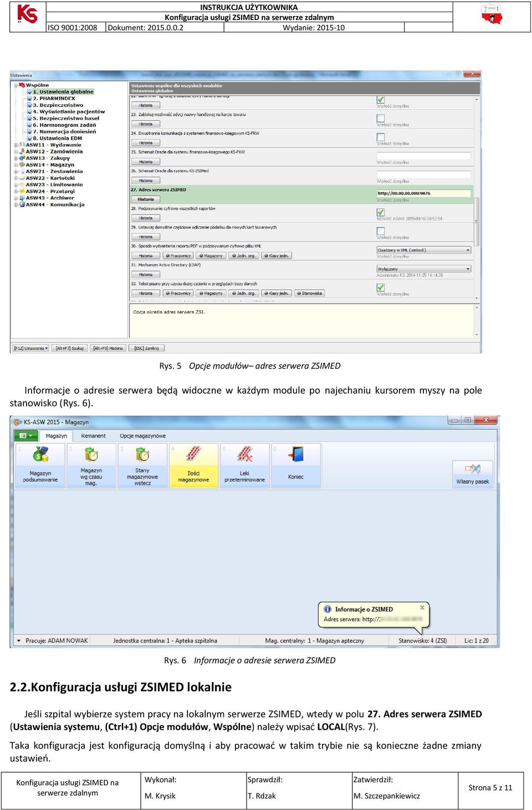Collapse the Wspólne tree node
The width and height of the screenshot is (532, 810).
coord(16,85)
